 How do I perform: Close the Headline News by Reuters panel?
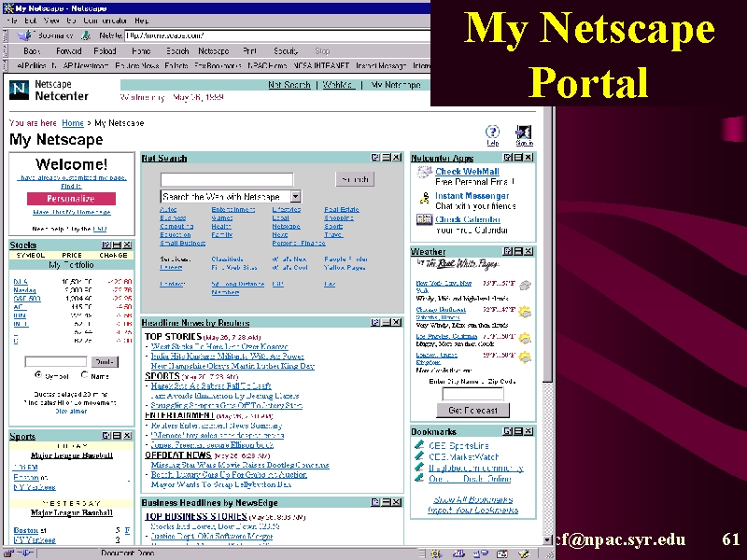click(396, 322)
